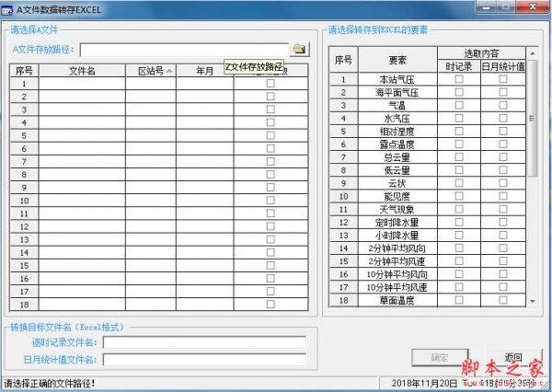Click the 返回 button
Screen dimensions: 552x392
click(x=513, y=357)
